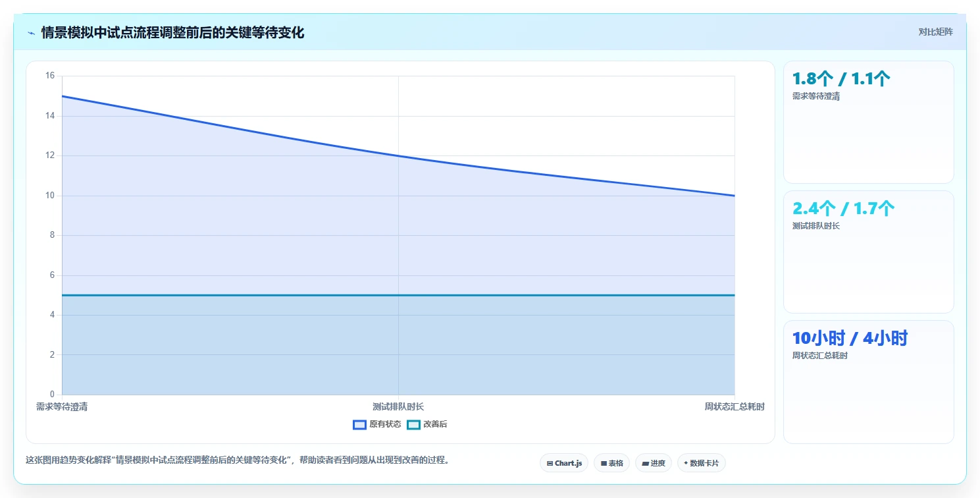The image size is (980, 498).
Task: Click the 周状态汇总耗时 x-axis label
Action: (735, 407)
